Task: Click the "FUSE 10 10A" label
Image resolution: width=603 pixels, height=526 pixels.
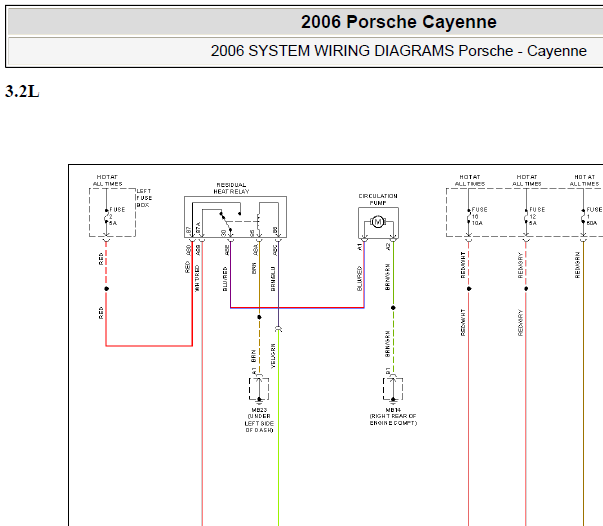Action: tap(479, 216)
